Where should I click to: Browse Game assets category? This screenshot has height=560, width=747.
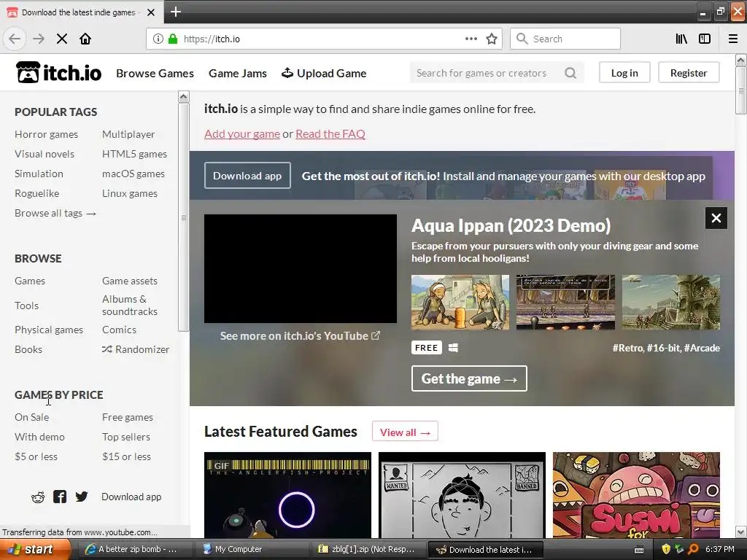tap(130, 281)
